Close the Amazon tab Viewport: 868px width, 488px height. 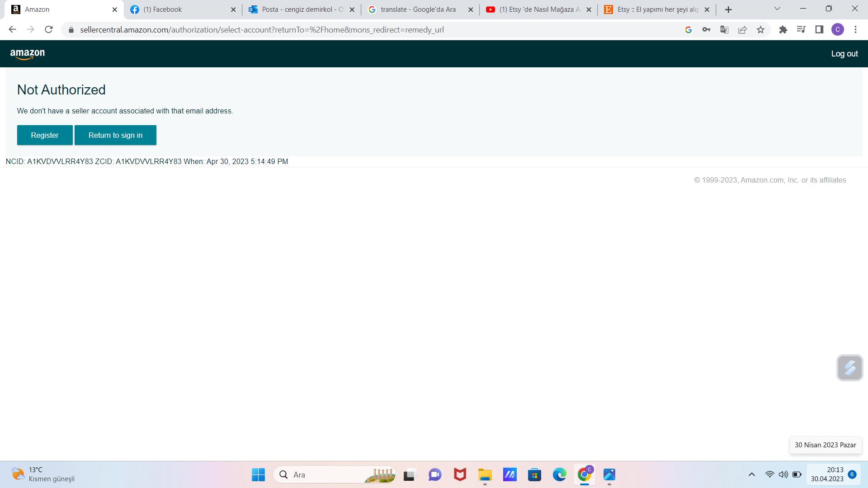114,9
